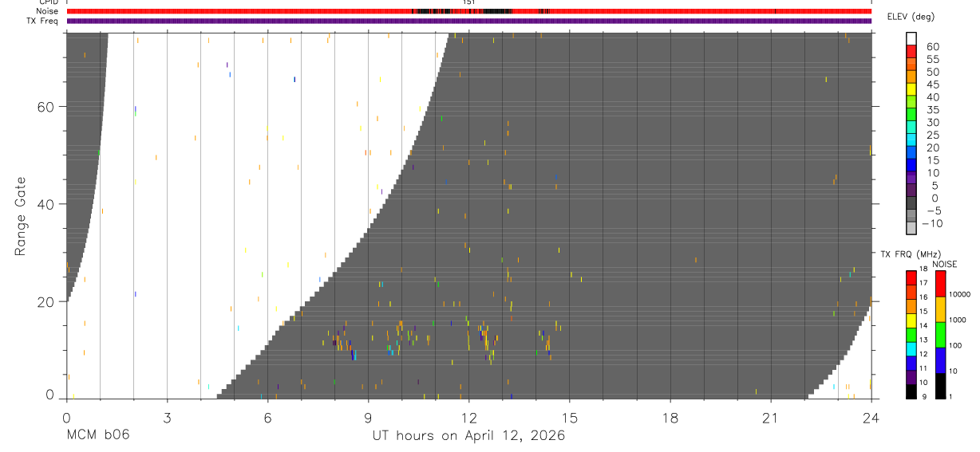Click the 'Noise' row label at top
The width and height of the screenshot is (980, 452).
(x=47, y=11)
